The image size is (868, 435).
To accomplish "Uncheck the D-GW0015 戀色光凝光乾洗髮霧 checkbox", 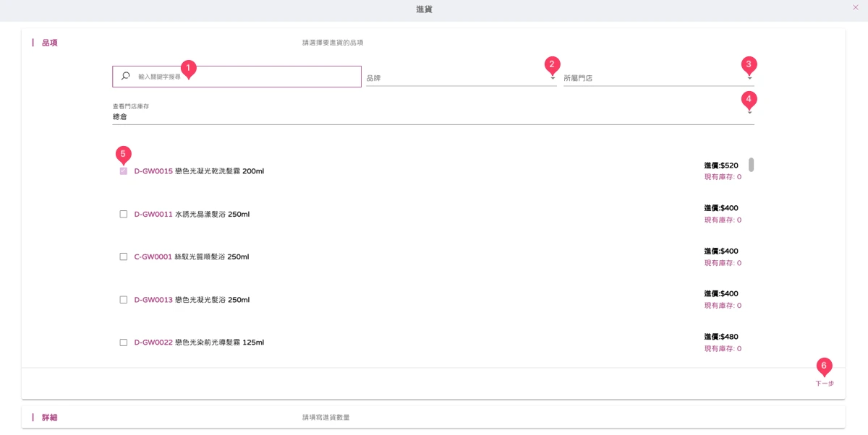I will [124, 171].
